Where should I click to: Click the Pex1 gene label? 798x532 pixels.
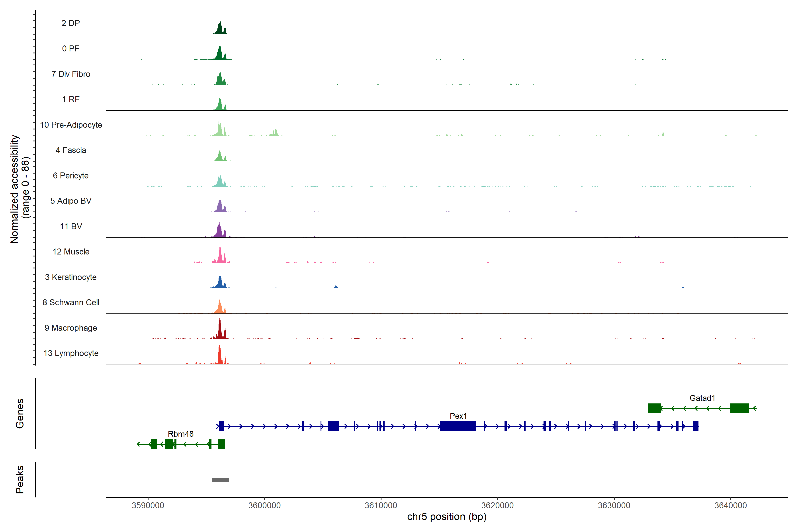pos(458,416)
